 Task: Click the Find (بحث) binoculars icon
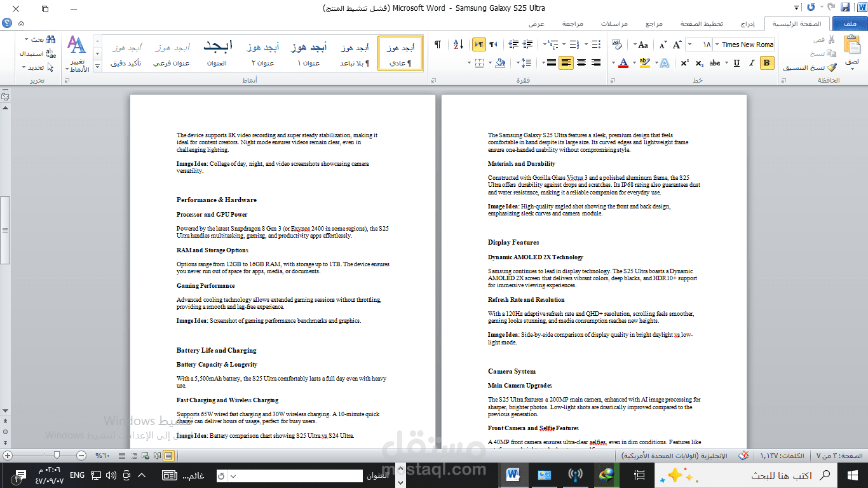(51, 39)
